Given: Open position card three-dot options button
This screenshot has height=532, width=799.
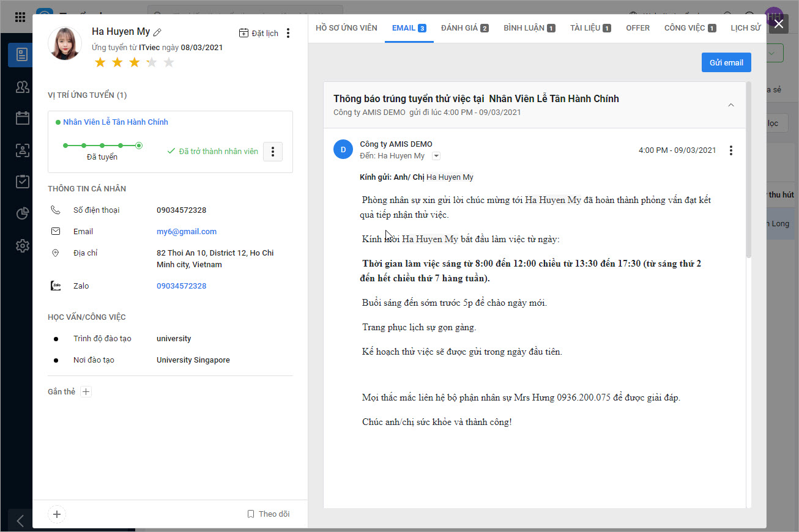Looking at the screenshot, I should coord(273,151).
